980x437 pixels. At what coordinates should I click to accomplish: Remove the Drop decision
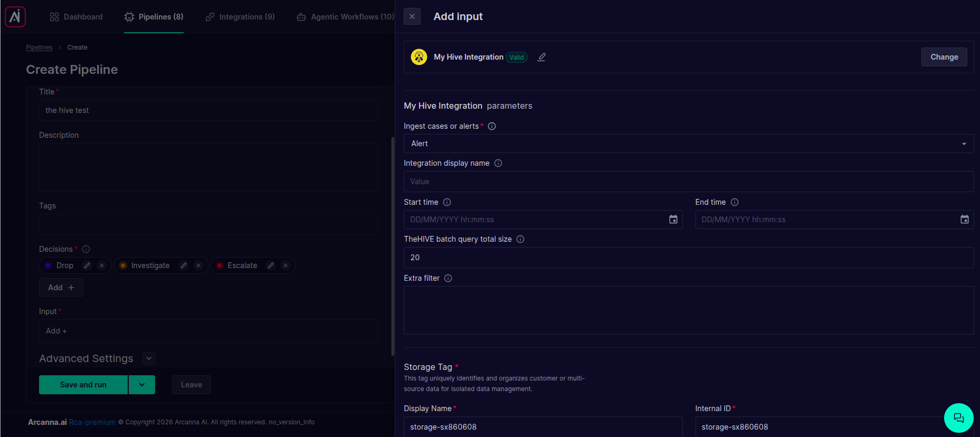coord(102,265)
